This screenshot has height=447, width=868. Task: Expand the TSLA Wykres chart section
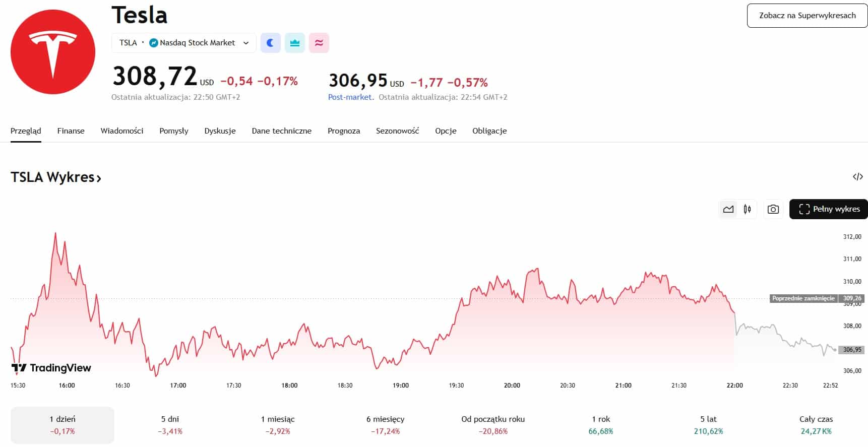(x=56, y=177)
